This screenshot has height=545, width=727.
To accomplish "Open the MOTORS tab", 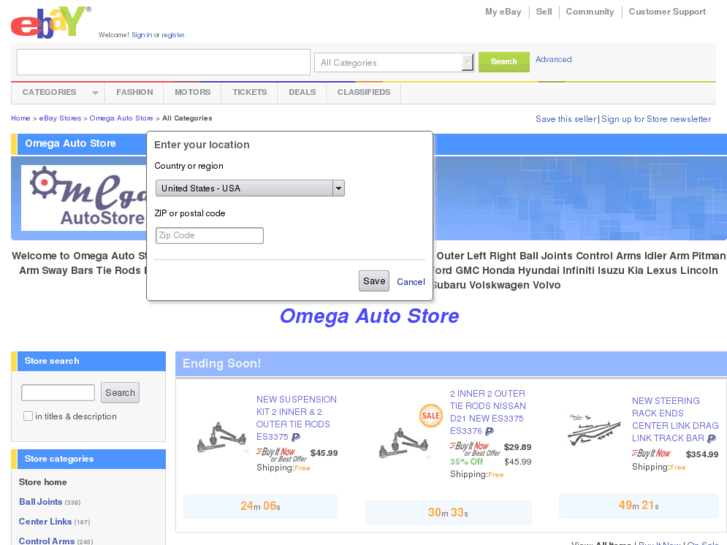I will click(192, 92).
